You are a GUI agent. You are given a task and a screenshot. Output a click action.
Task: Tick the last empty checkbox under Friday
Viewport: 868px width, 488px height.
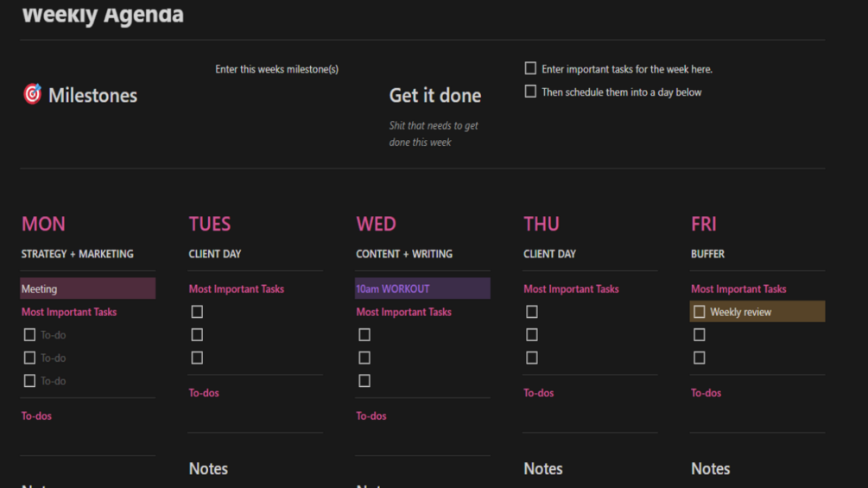click(700, 358)
